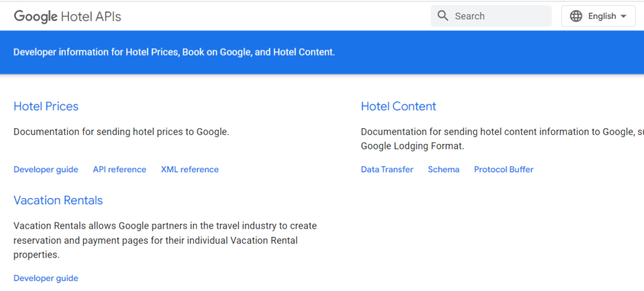Viewport: 644px width, 291px height.
Task: Click the blue banner developer information text
Action: 174,52
